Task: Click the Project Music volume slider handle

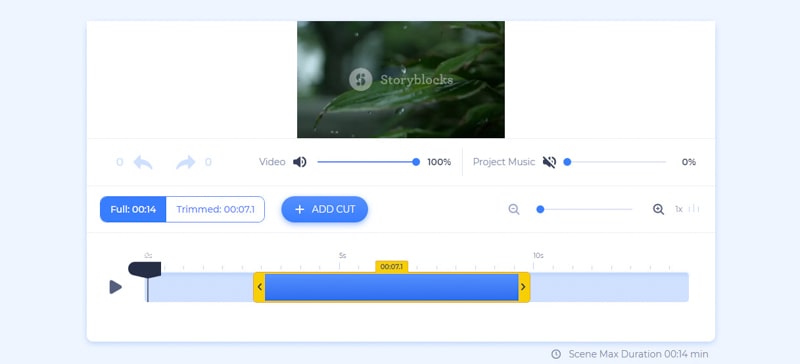Action: (567, 162)
